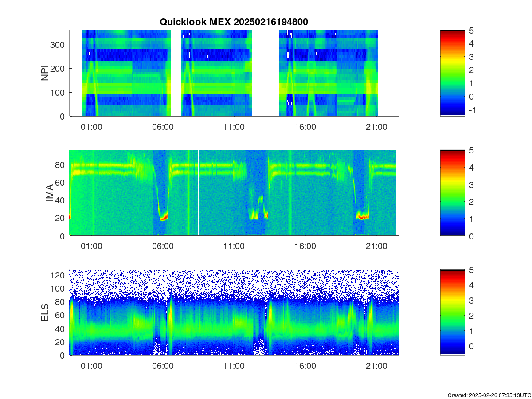Click the "40" y-axis tick on IMA panel
The height and width of the screenshot is (399, 532).
click(x=60, y=200)
